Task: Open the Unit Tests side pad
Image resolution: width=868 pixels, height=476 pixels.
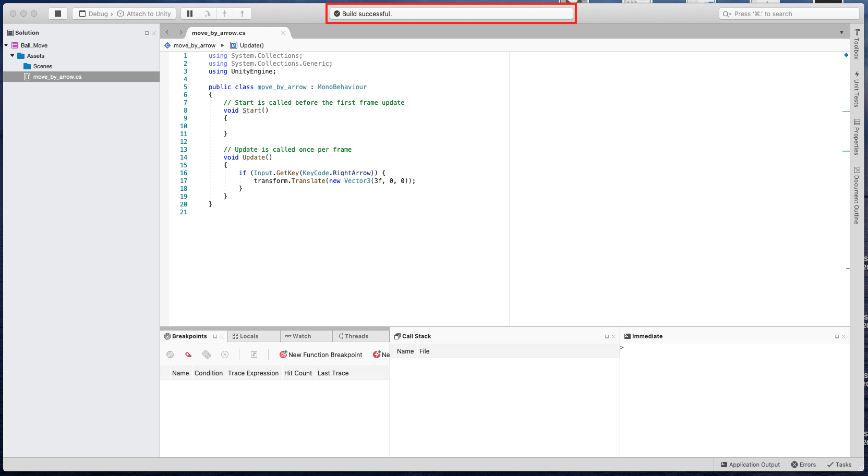Action: (x=857, y=89)
